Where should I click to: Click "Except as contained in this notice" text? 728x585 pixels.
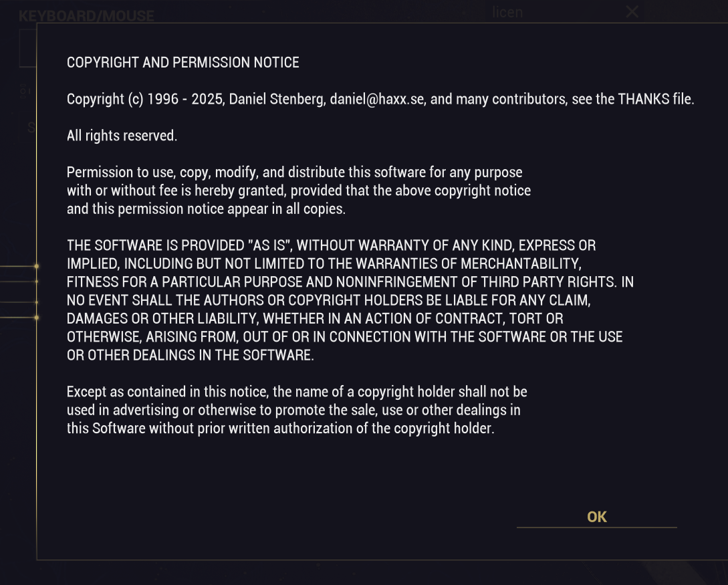166,392
